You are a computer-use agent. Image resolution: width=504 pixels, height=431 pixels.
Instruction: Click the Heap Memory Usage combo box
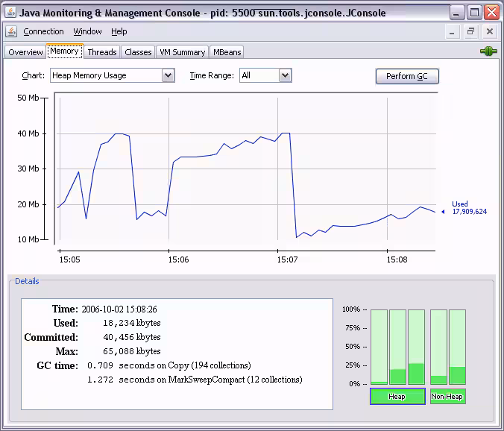coord(112,75)
